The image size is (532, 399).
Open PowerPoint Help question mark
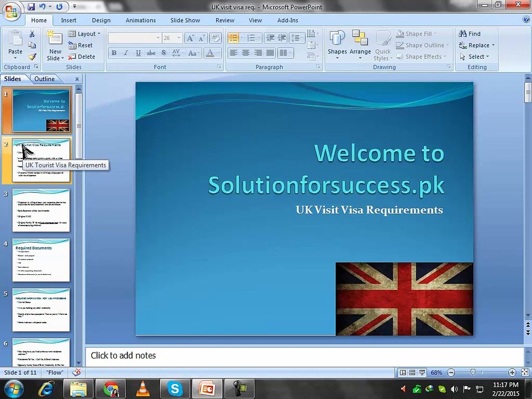[526, 19]
